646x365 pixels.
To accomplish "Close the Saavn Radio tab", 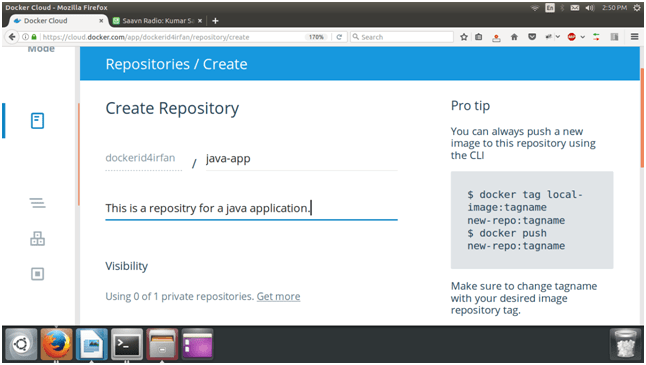I will [200, 21].
